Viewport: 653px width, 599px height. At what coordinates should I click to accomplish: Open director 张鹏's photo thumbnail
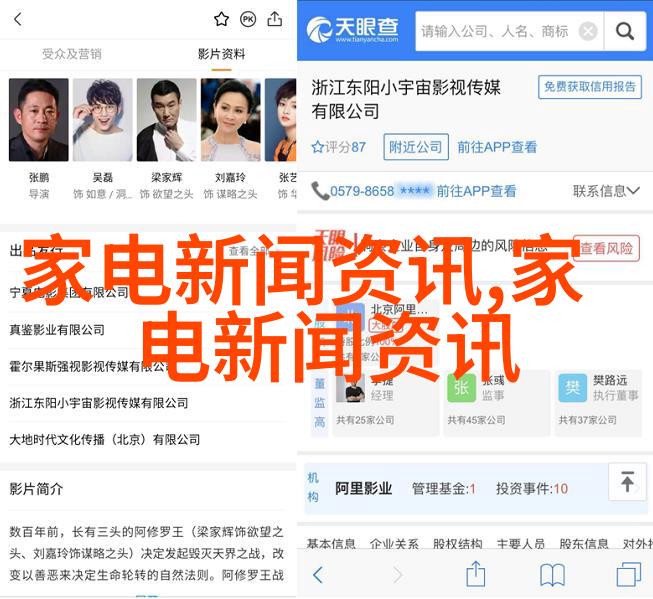coord(39,120)
